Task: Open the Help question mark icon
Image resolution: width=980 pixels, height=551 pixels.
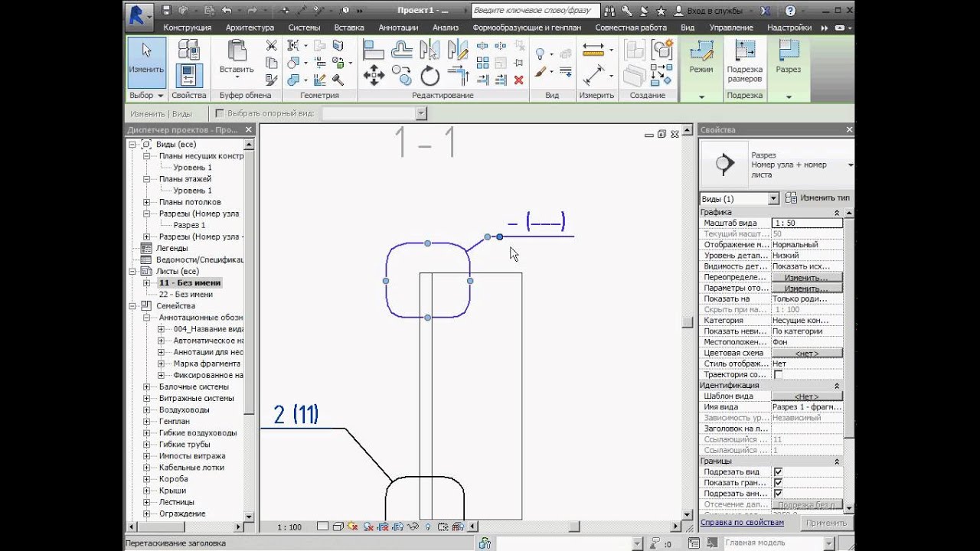Action: (791, 11)
